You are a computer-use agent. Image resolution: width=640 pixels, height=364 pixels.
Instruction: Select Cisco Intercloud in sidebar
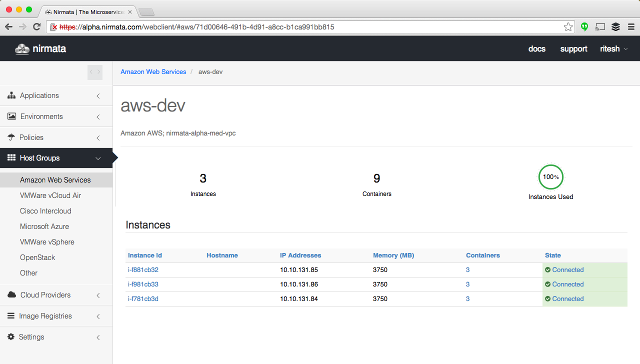pyautogui.click(x=45, y=211)
